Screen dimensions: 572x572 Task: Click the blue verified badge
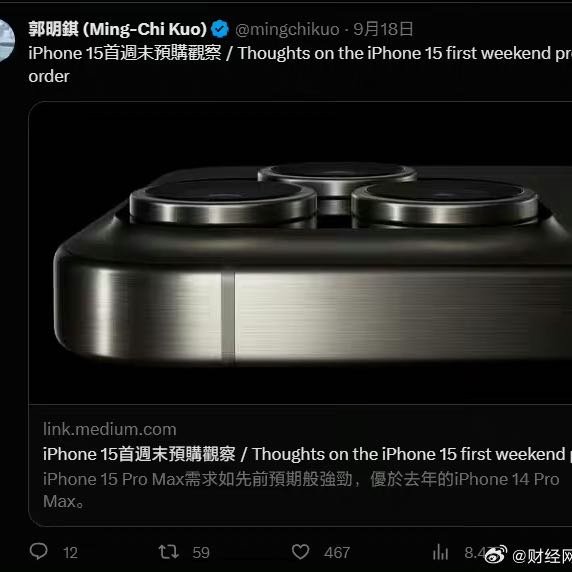click(220, 30)
